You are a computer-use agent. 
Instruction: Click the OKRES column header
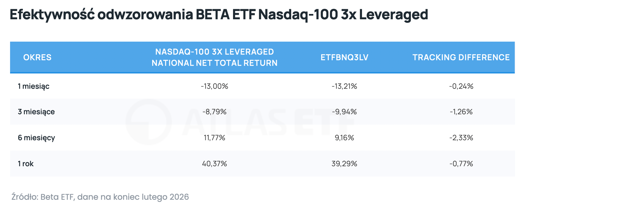coord(37,57)
